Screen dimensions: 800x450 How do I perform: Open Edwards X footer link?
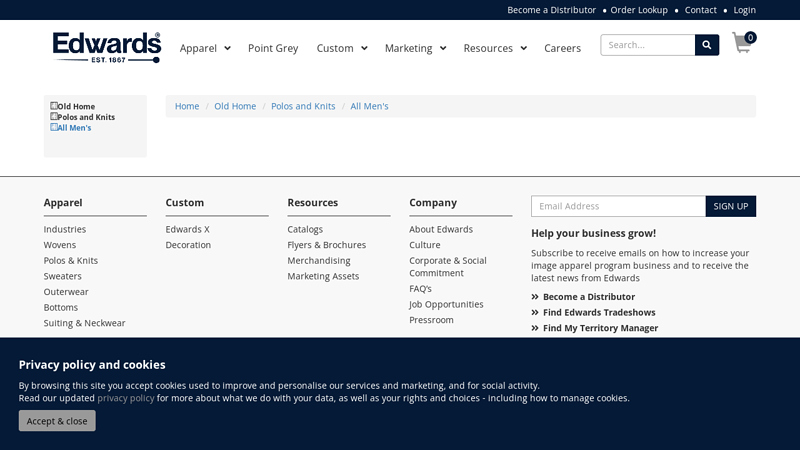tap(187, 229)
